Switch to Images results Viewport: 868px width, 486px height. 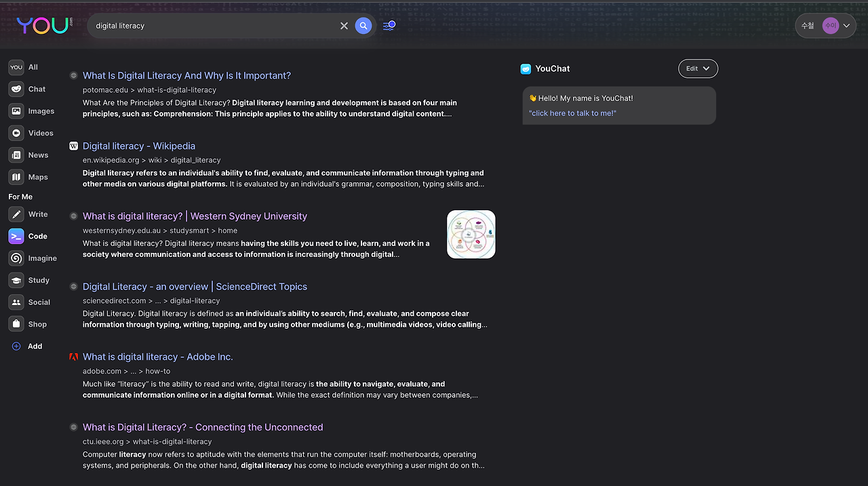click(x=32, y=111)
